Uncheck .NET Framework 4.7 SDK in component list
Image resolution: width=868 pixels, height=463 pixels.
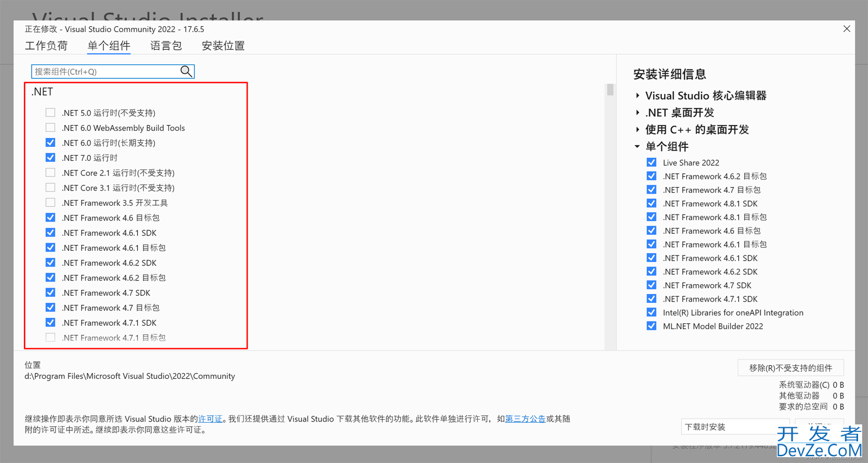coord(51,293)
